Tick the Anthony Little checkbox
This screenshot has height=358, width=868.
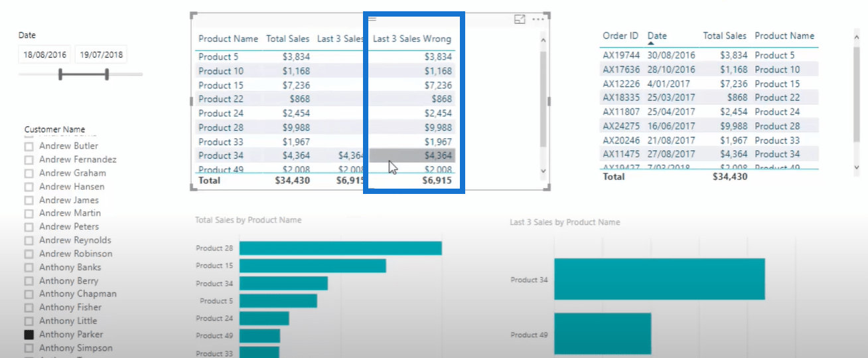29,321
